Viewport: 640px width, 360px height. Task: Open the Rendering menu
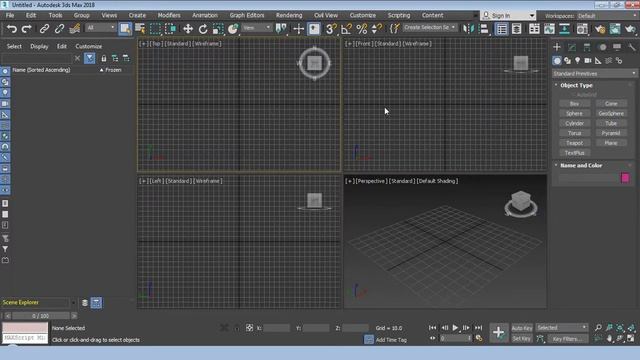click(x=289, y=15)
